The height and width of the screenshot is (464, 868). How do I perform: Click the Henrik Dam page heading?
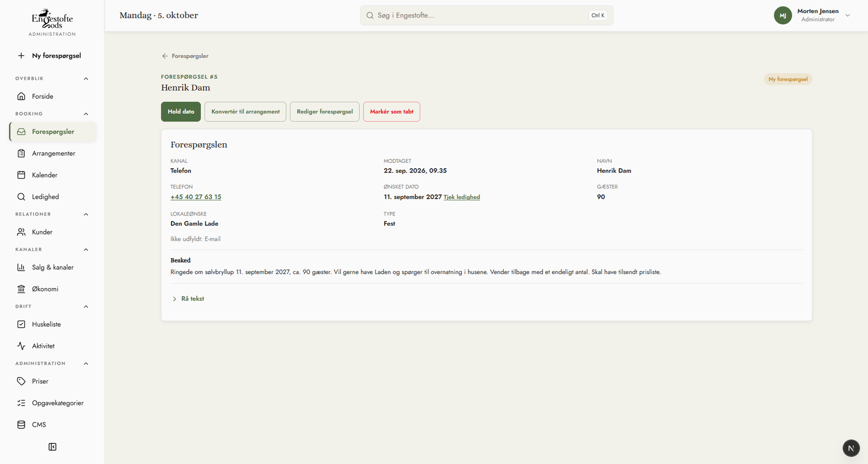click(x=186, y=88)
